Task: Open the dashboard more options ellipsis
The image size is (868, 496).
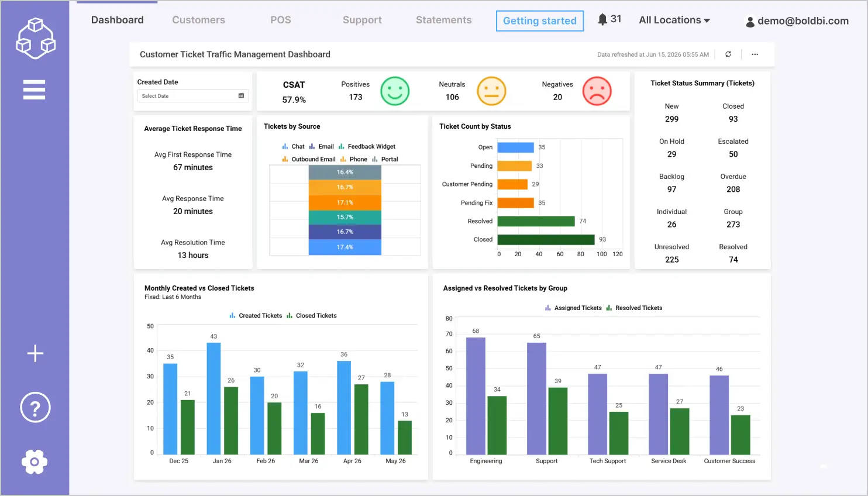Action: click(x=755, y=54)
